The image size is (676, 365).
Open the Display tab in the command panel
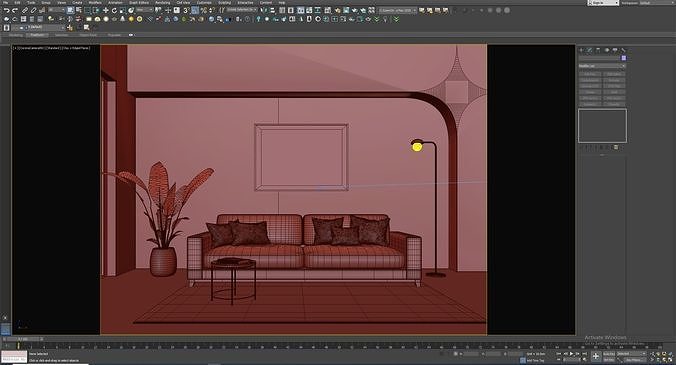point(615,50)
